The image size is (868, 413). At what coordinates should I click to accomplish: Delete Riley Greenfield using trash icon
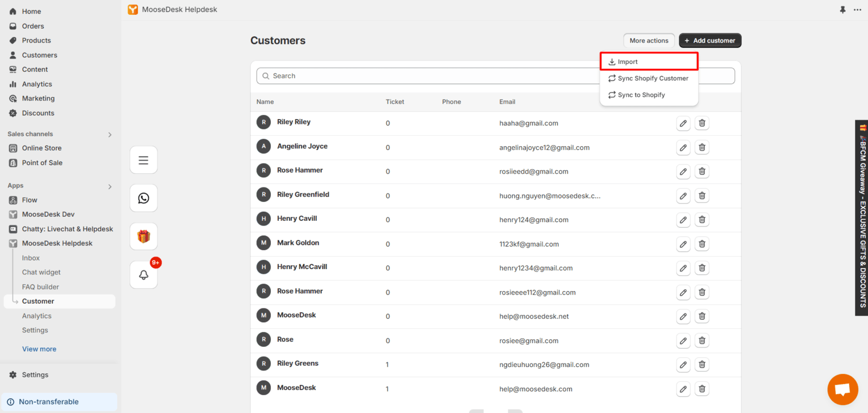click(x=702, y=196)
